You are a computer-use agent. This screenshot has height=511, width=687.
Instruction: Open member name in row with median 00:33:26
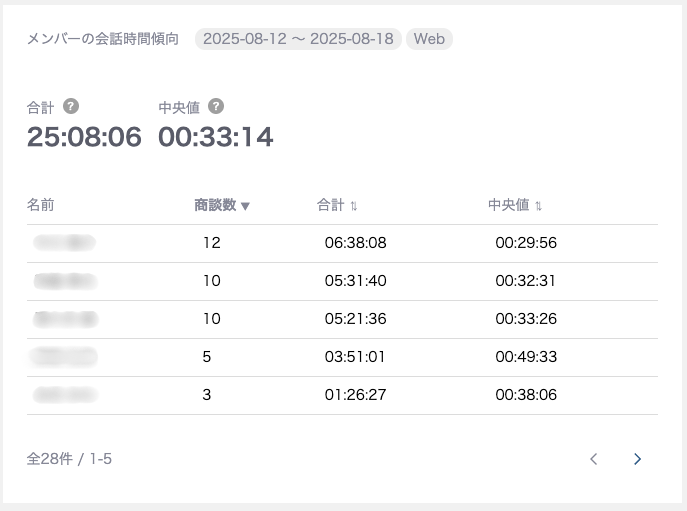[x=64, y=319]
